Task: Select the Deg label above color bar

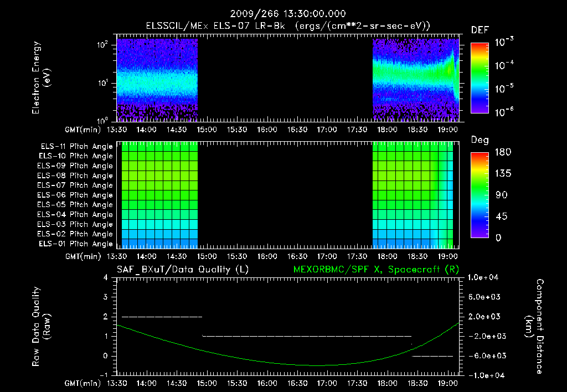Action: click(480, 140)
